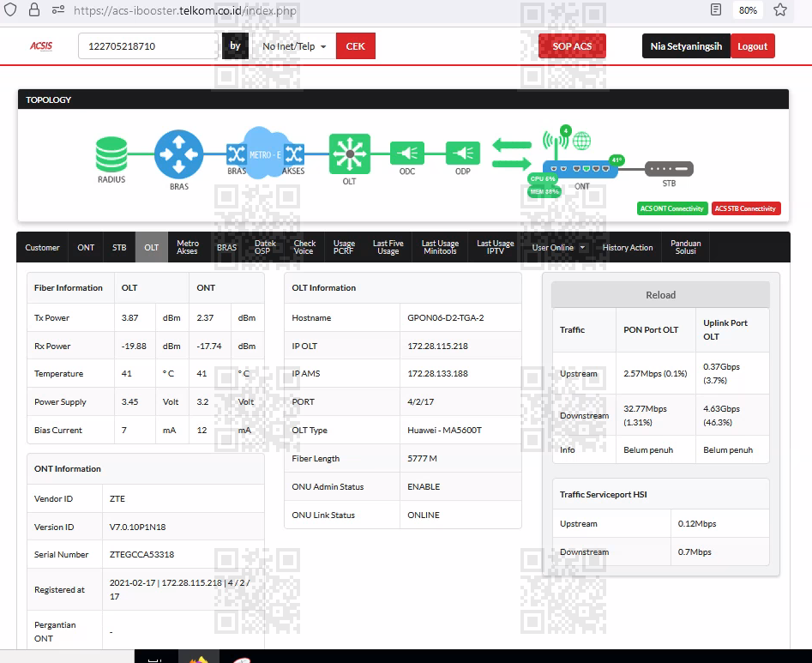This screenshot has width=812, height=663.
Task: Open the Last Five Usage tab
Action: pyautogui.click(x=388, y=248)
